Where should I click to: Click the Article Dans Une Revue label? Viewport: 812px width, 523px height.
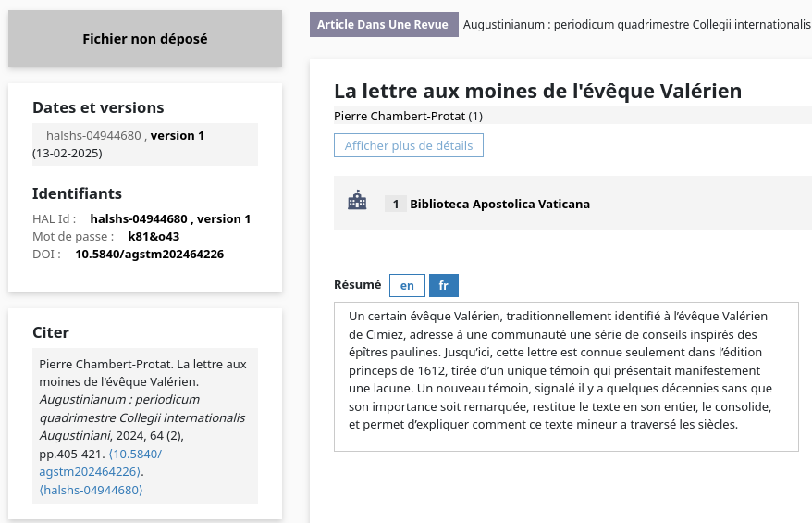[383, 24]
